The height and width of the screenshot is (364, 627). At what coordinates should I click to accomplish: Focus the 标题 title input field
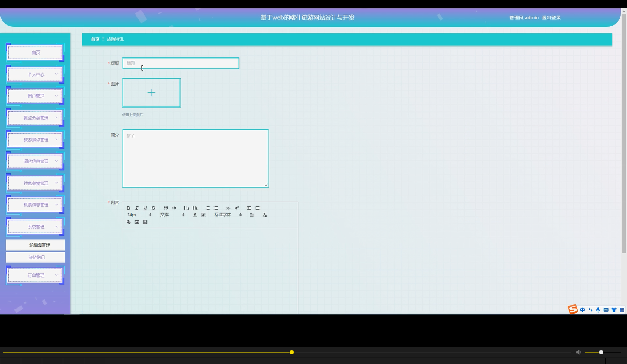[181, 63]
